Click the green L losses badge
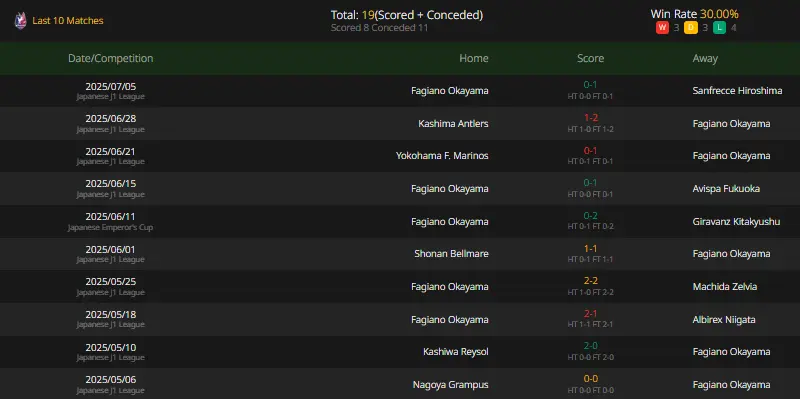Screen dimensions: 800x399 pos(719,28)
